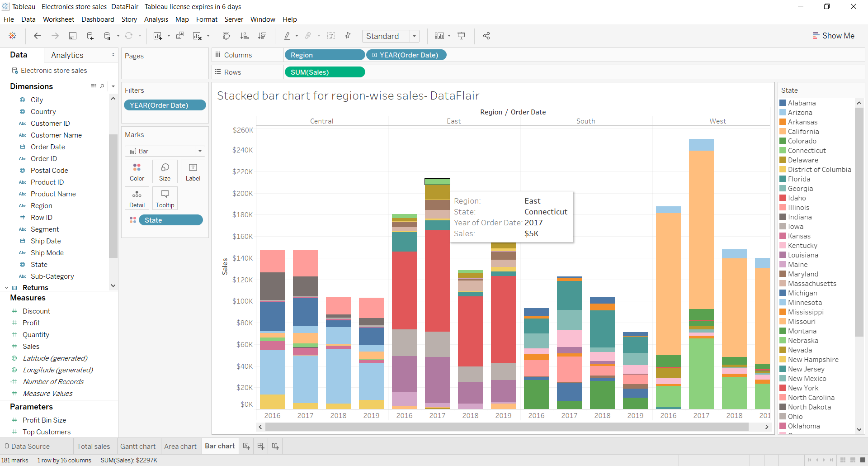Click the Swap Rows and Columns icon
The width and height of the screenshot is (868, 466).
click(226, 36)
